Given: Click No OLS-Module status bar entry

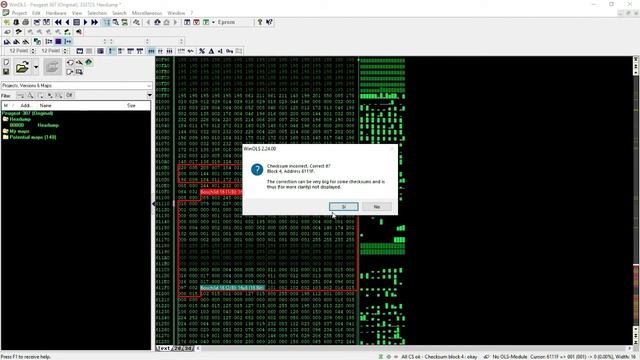Looking at the screenshot, I should 509,357.
